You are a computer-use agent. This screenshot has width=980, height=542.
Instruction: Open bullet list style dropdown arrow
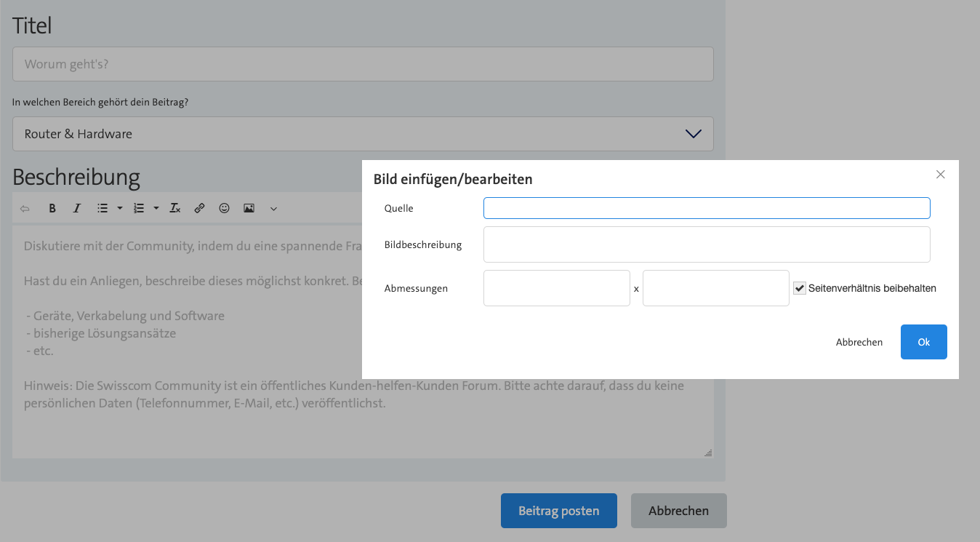pyautogui.click(x=120, y=209)
